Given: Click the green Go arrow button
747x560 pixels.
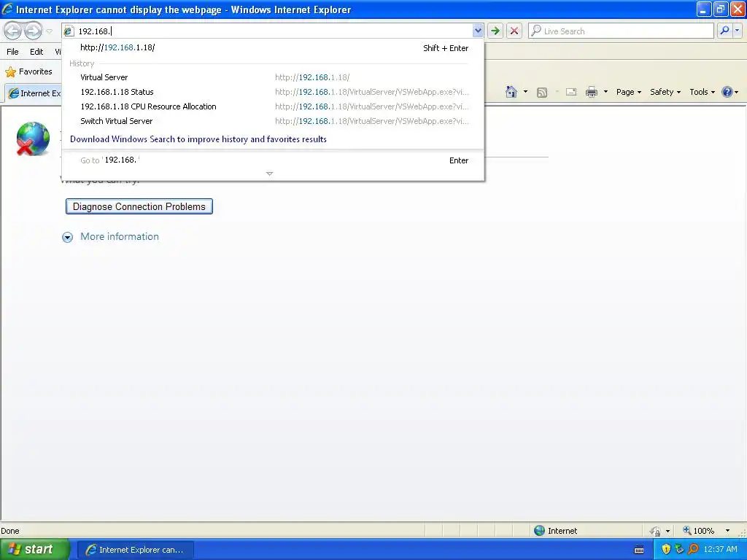Looking at the screenshot, I should pos(495,31).
